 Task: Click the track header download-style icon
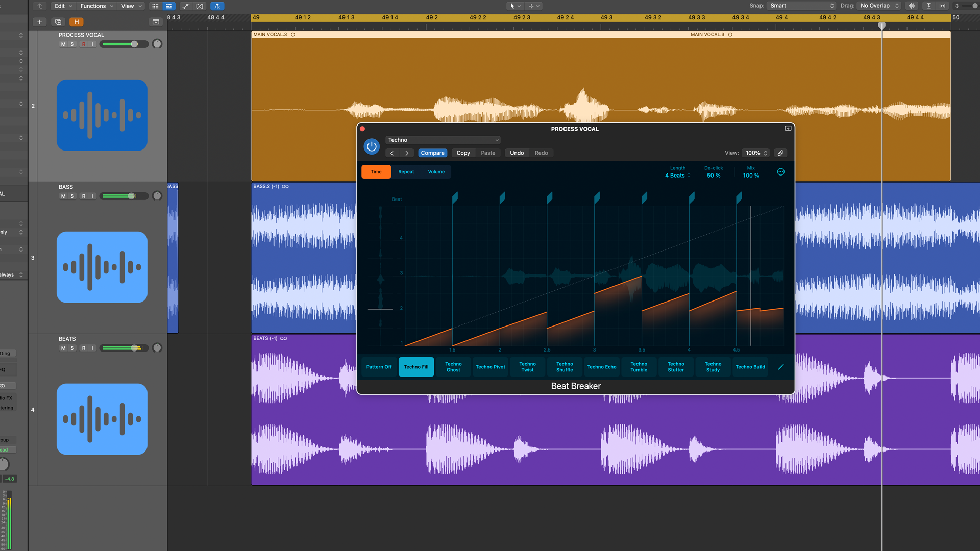[156, 22]
